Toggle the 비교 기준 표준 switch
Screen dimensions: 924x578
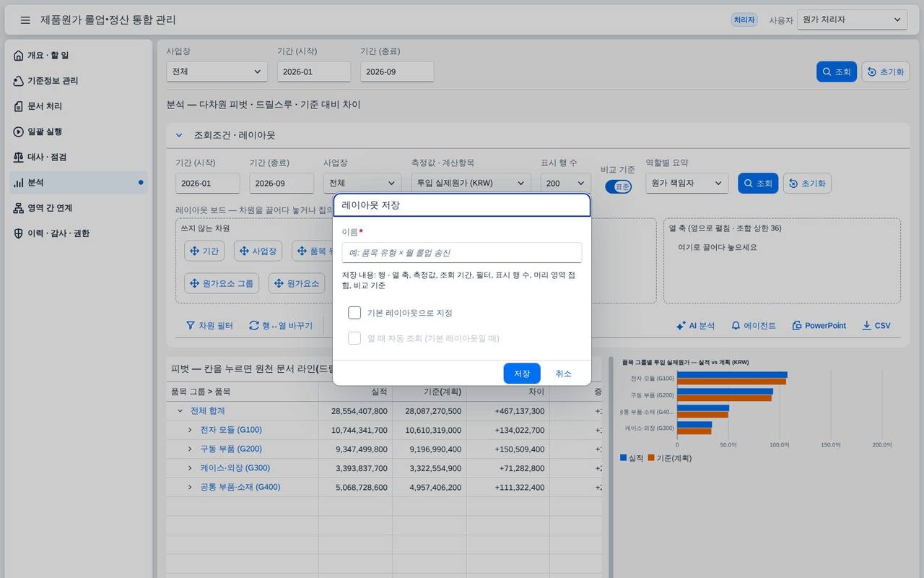(619, 186)
